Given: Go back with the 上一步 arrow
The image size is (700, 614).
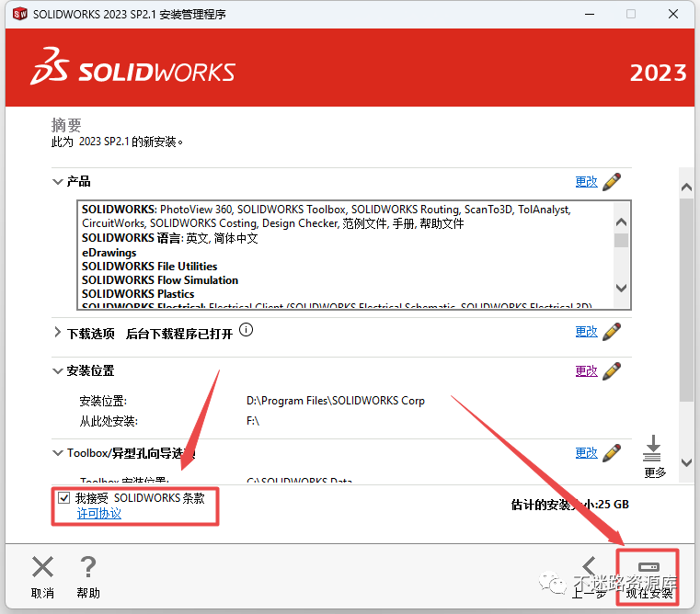Looking at the screenshot, I should point(590,568).
